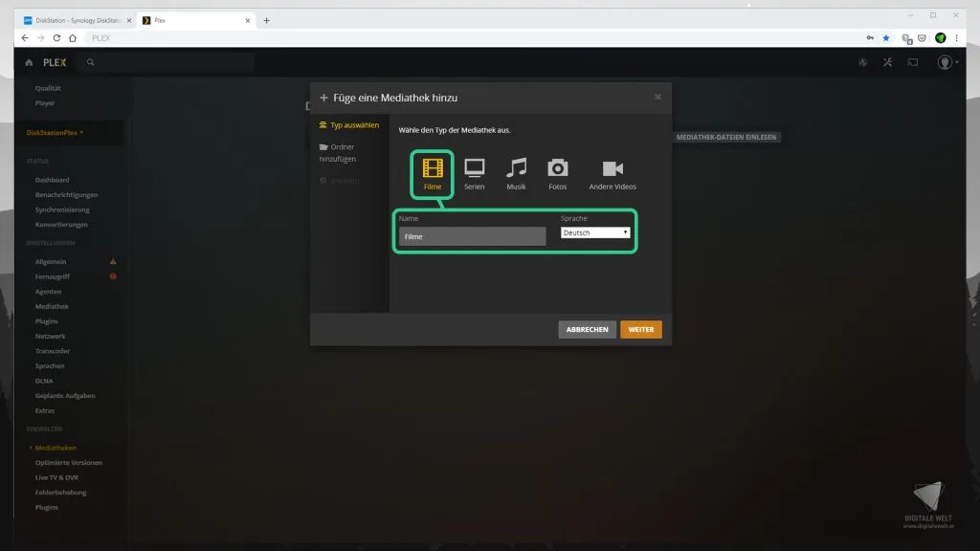Click MEDIATHEK-DATEIEN EINLESEN button

pyautogui.click(x=726, y=137)
